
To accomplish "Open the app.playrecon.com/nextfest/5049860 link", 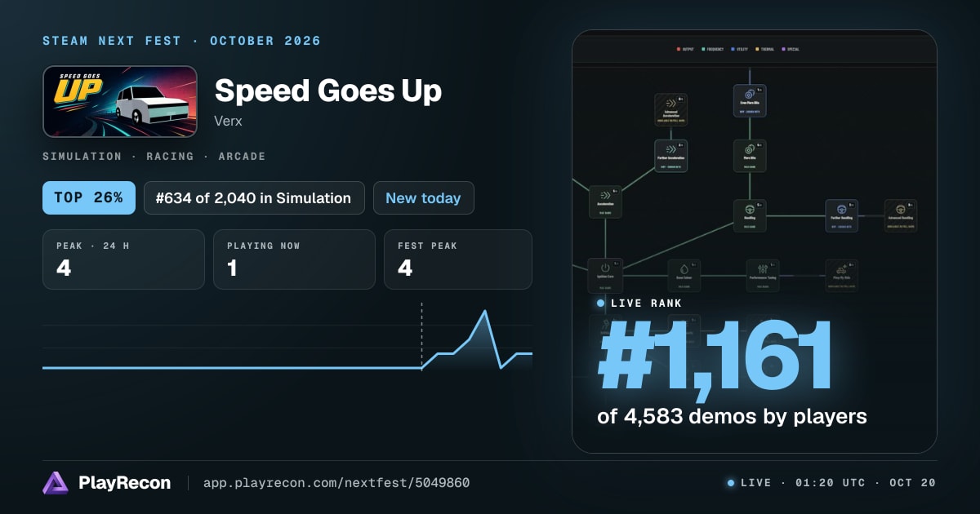I will (x=336, y=483).
